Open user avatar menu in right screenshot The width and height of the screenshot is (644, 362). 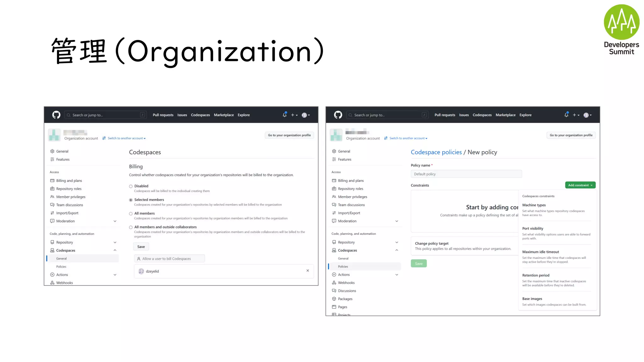tap(587, 115)
